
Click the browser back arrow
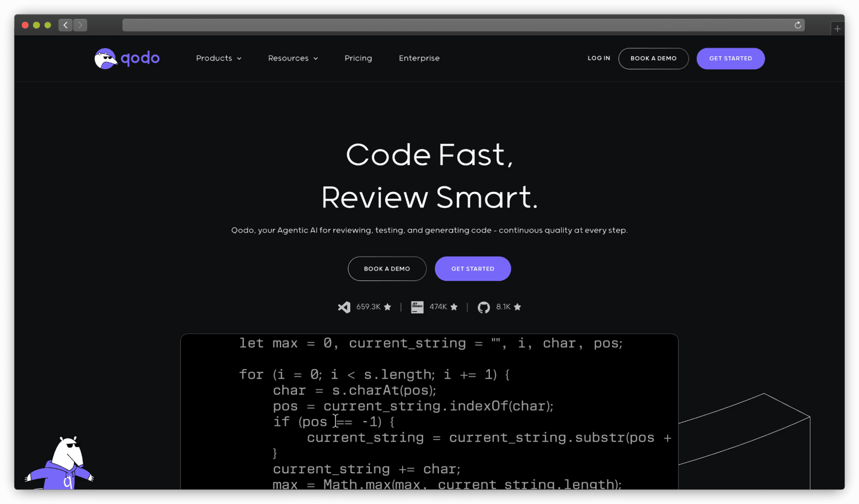coord(65,25)
